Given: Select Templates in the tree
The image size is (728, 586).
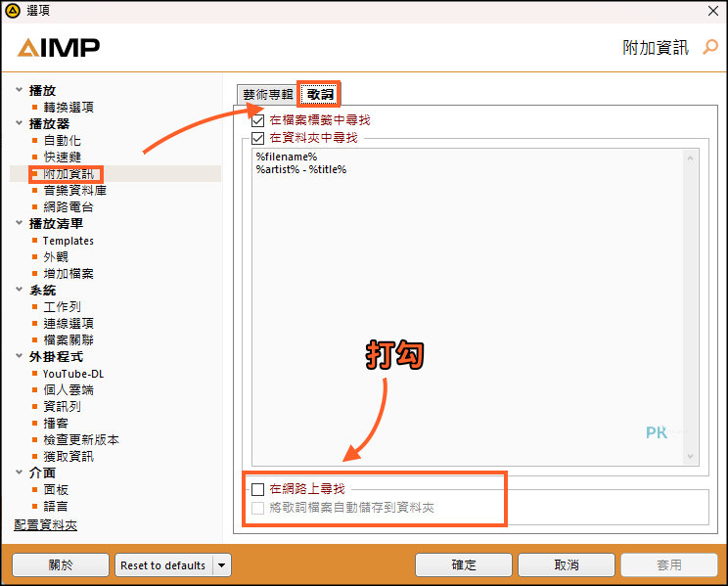Looking at the screenshot, I should click(x=68, y=241).
